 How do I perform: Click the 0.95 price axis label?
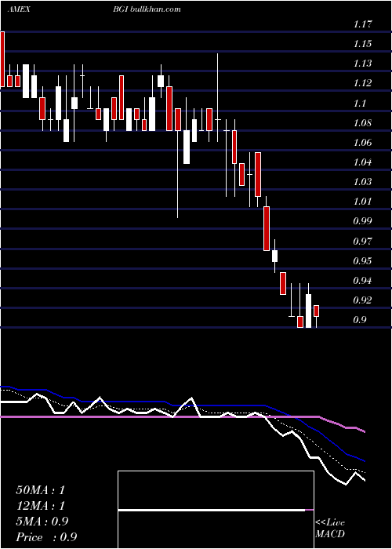click(362, 261)
